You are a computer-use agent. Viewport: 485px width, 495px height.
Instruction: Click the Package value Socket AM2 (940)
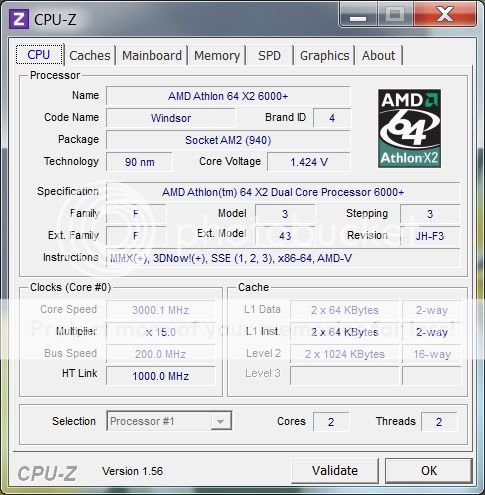point(228,140)
